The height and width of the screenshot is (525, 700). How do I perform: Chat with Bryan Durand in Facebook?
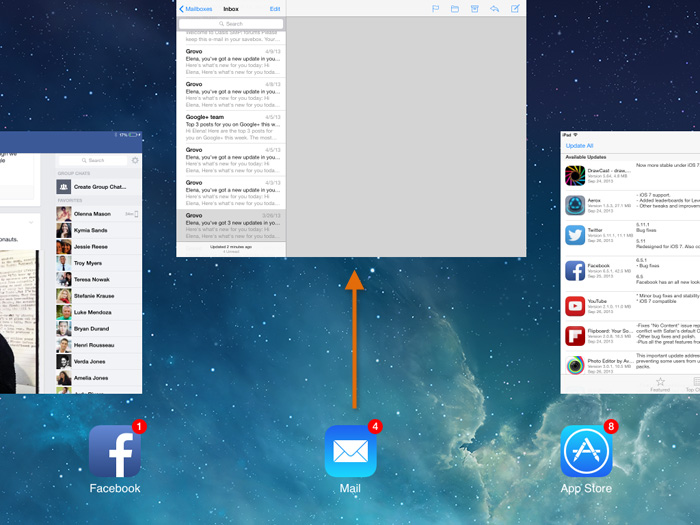pos(99,329)
